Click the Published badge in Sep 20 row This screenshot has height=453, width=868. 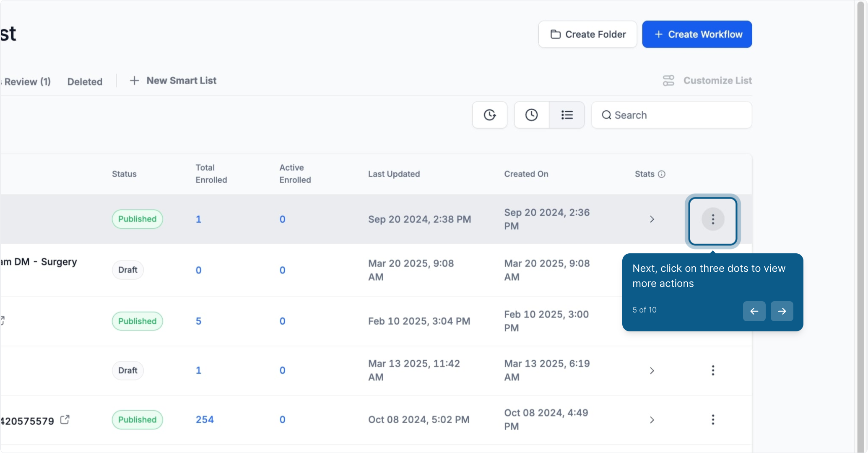click(x=137, y=219)
